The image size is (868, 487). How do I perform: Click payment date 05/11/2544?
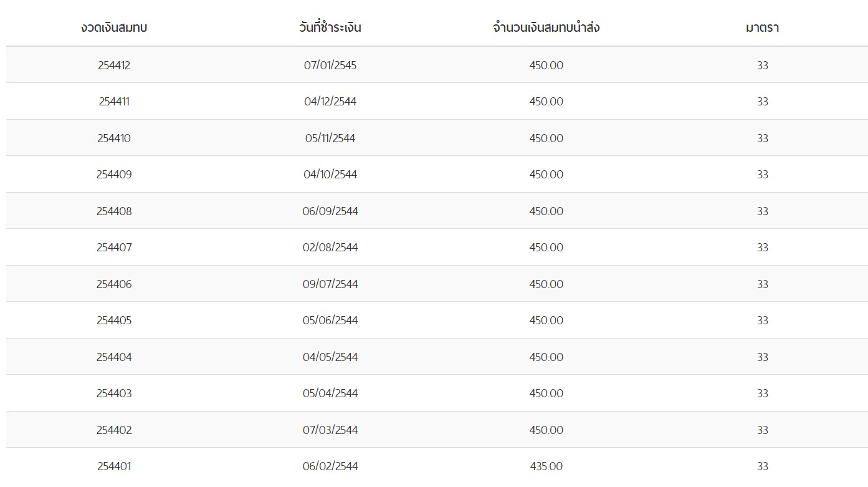pos(330,138)
